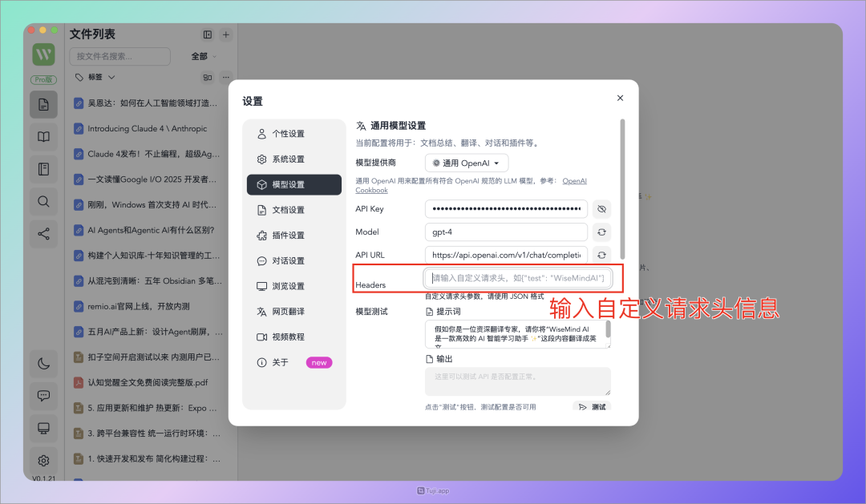
Task: Open the settings gear in left sidebar
Action: pos(43,461)
